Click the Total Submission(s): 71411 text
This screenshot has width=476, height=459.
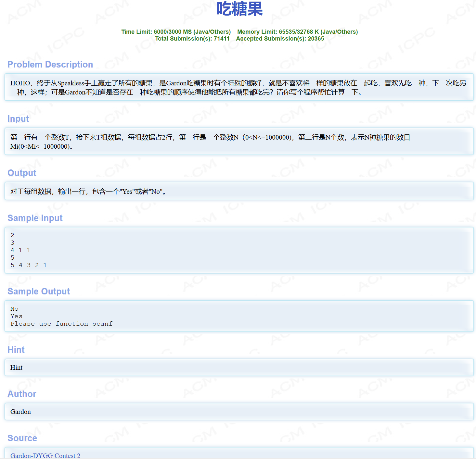pos(192,39)
